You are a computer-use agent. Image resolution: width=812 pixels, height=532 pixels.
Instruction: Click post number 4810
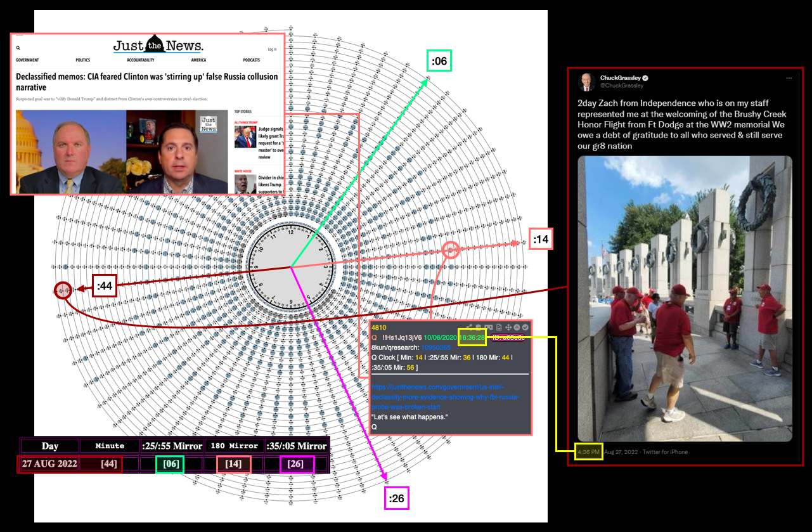[x=378, y=328]
